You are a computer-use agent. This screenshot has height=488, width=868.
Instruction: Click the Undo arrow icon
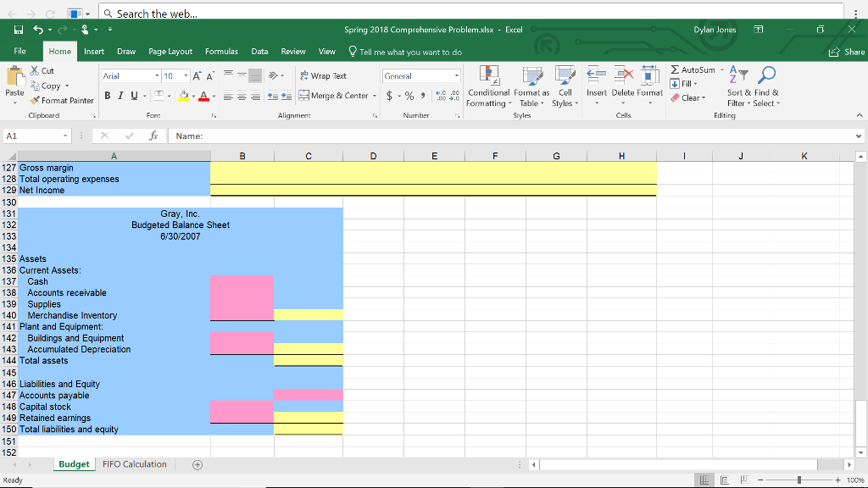click(37, 30)
